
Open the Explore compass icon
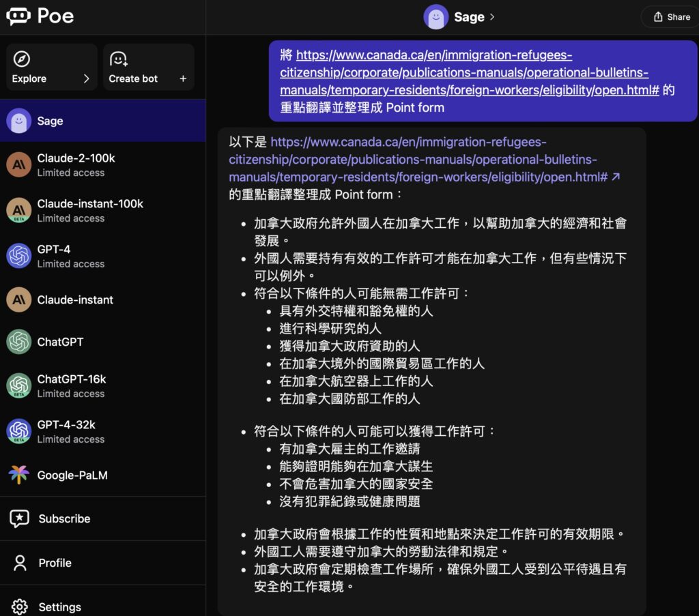coord(21,59)
